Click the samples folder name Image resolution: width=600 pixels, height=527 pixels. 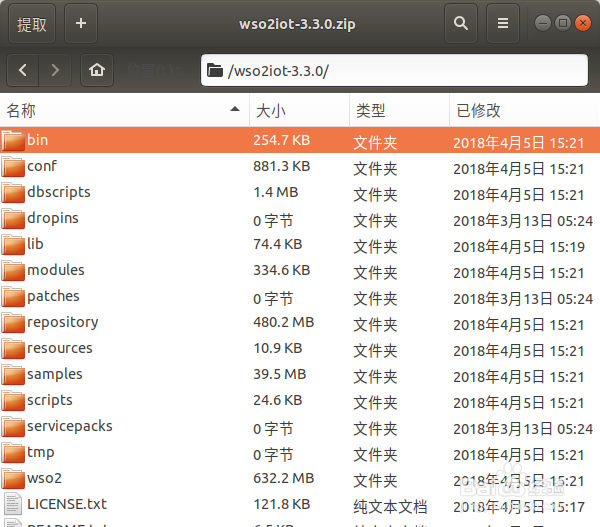click(55, 375)
